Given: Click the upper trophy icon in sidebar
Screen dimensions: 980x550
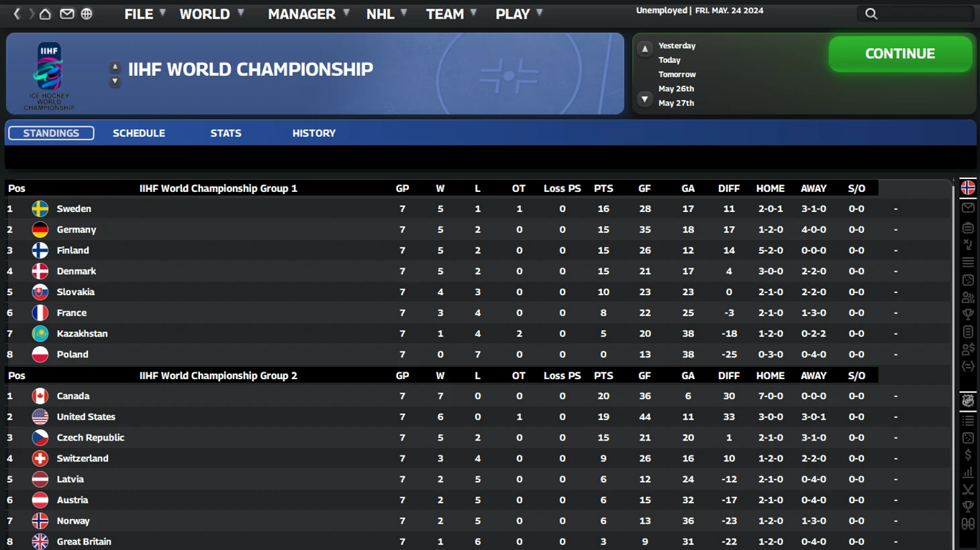Looking at the screenshot, I should pos(968,315).
